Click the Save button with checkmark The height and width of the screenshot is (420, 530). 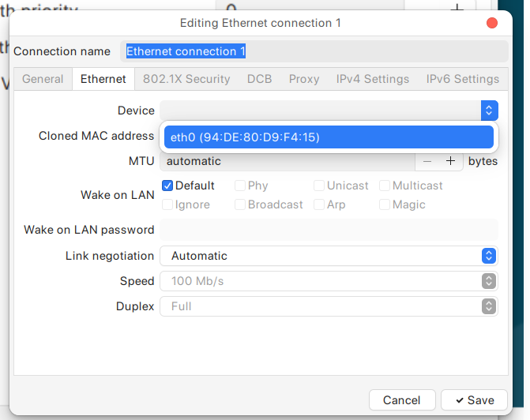click(474, 400)
